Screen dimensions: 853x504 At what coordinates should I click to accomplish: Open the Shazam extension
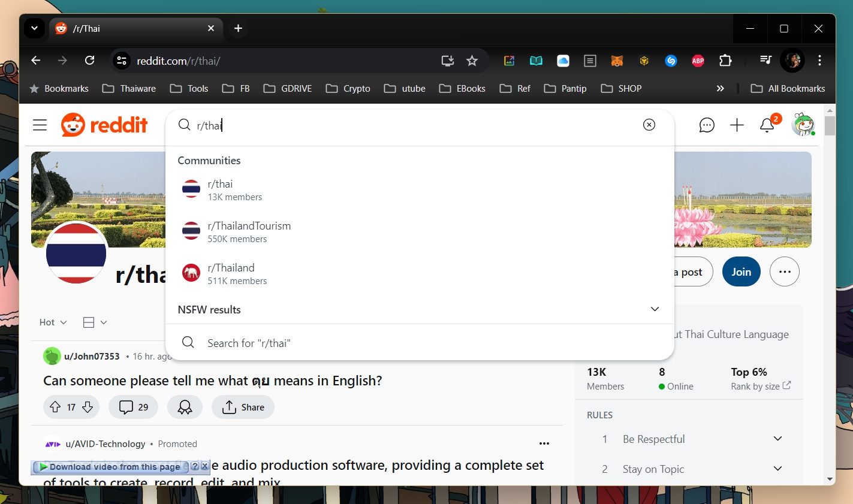coord(671,61)
